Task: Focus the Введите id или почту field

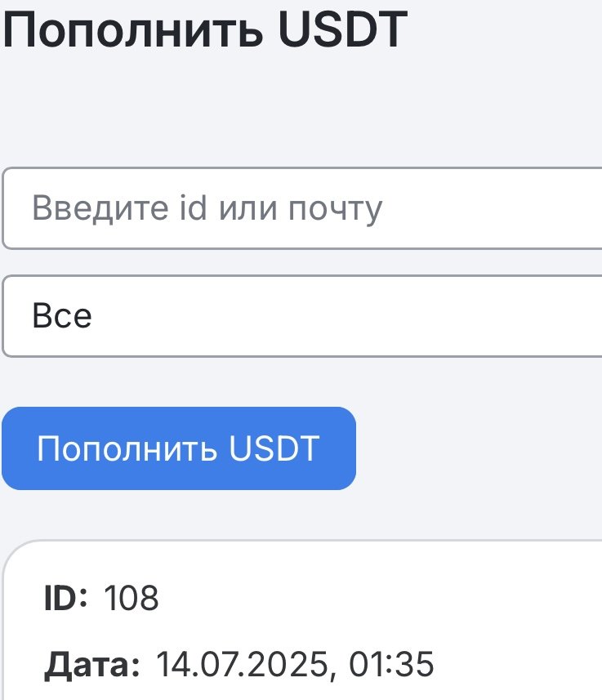Action: click(x=302, y=208)
